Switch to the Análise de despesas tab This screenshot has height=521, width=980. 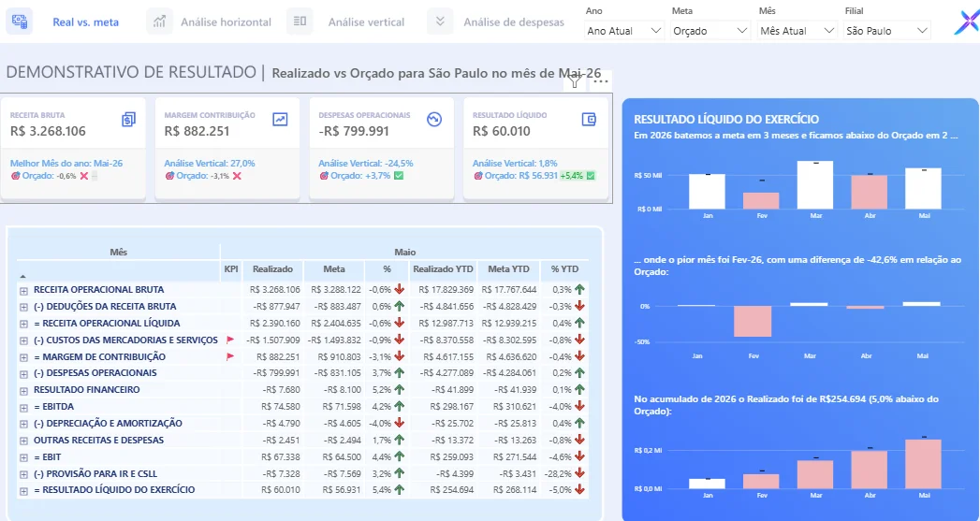pyautogui.click(x=514, y=22)
